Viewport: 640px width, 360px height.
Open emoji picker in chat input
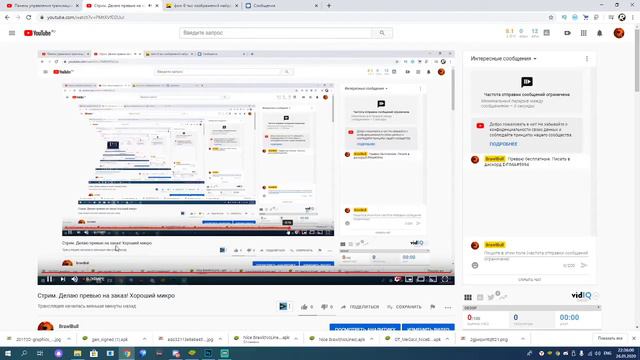coord(475,265)
